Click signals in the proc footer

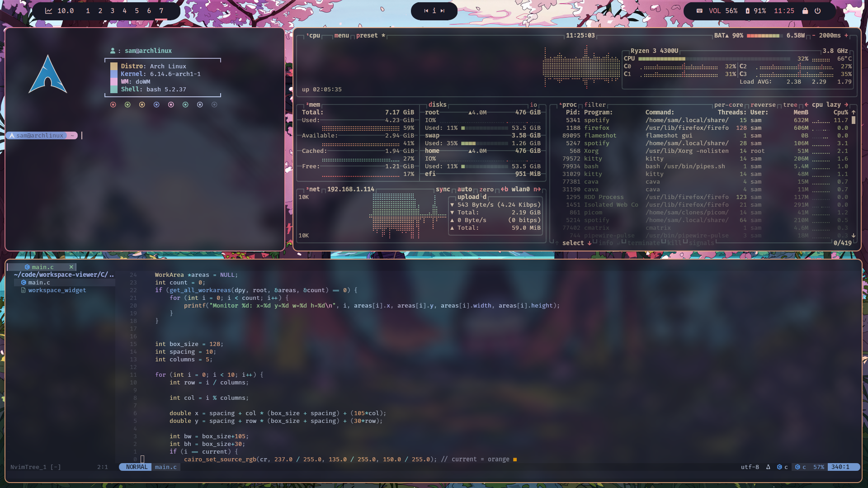702,243
